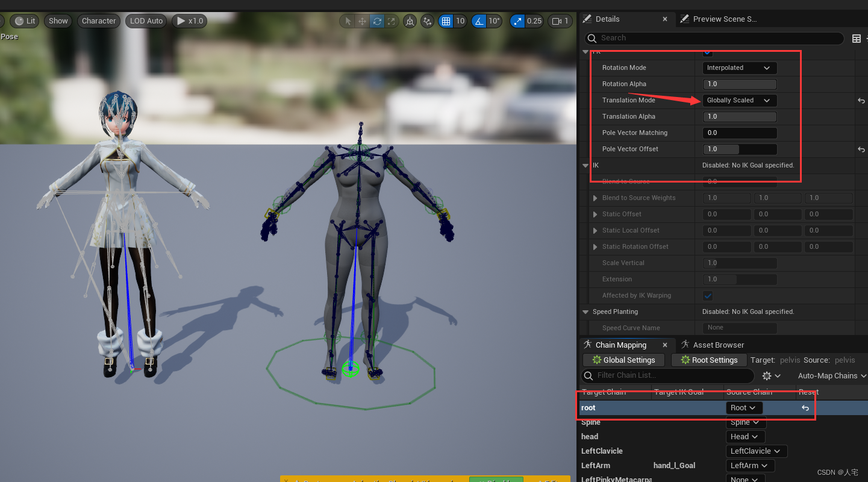
Task: Open the Translation Mode dropdown
Action: click(x=739, y=100)
